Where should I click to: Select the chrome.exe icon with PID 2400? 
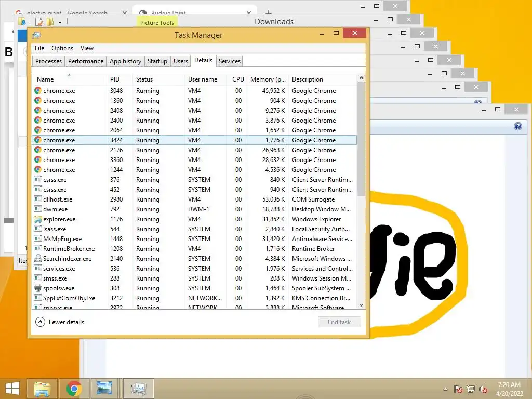[37, 120]
